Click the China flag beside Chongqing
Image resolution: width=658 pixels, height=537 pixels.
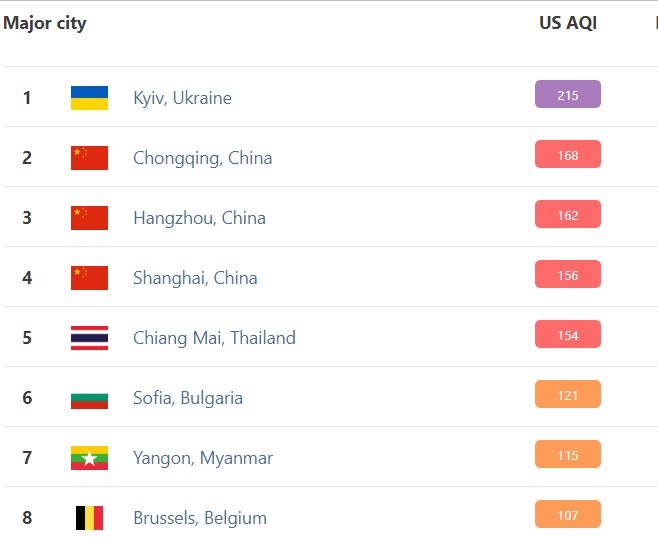coord(89,158)
